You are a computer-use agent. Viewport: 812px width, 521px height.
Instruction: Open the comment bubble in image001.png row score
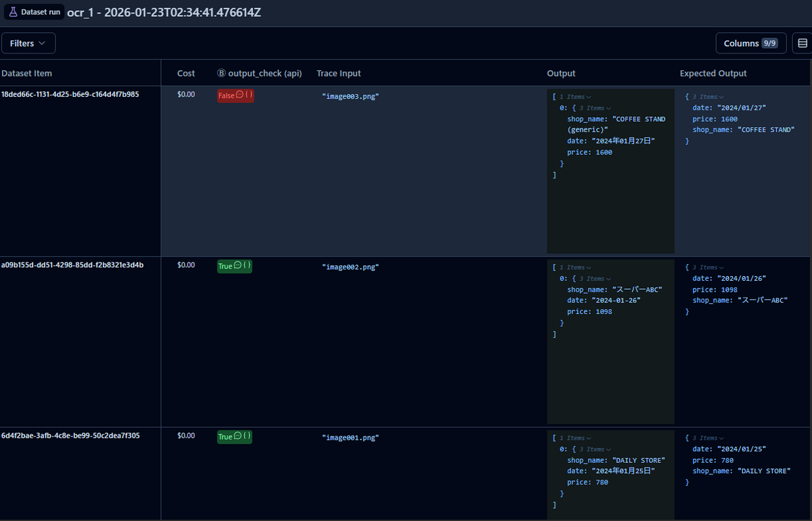click(238, 436)
